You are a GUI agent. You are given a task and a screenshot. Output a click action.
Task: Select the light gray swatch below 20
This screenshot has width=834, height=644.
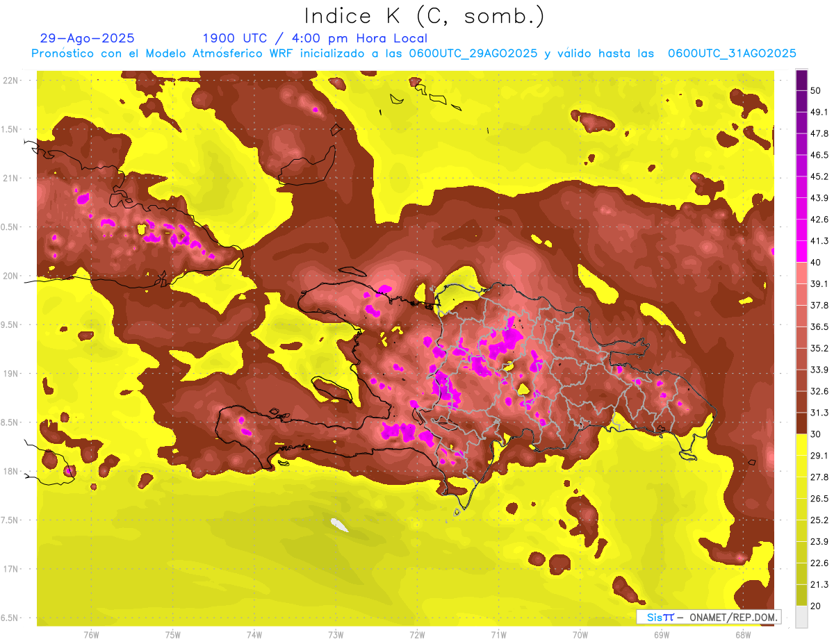point(801,616)
